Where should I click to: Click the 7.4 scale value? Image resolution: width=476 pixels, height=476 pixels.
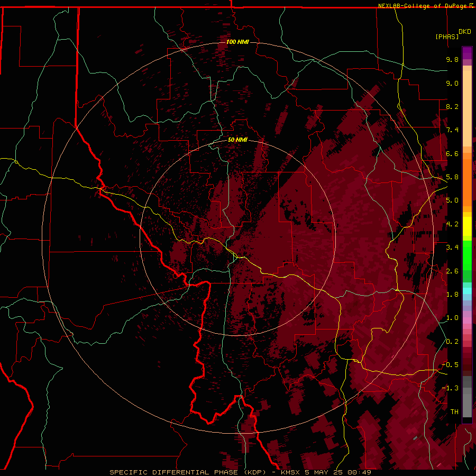tap(452, 130)
